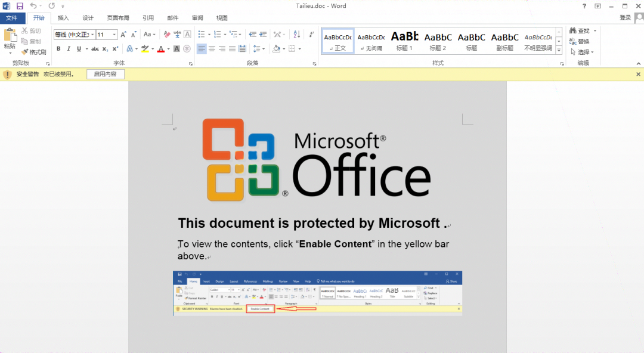Switch to the Insert (插入) tab
This screenshot has width=644, height=353.
[63, 18]
